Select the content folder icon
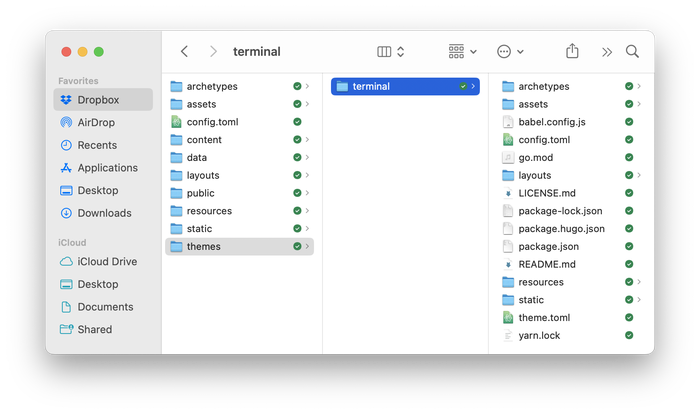Image resolution: width=700 pixels, height=414 pixels. point(176,140)
